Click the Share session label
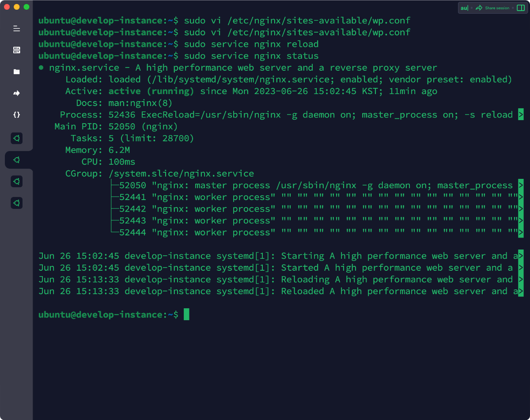The width and height of the screenshot is (530, 420). click(x=497, y=8)
